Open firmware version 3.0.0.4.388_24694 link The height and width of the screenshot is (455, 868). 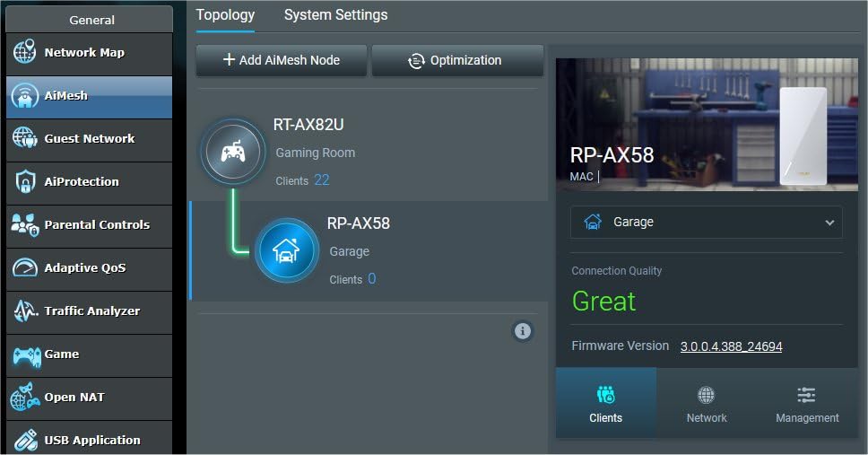(x=731, y=346)
